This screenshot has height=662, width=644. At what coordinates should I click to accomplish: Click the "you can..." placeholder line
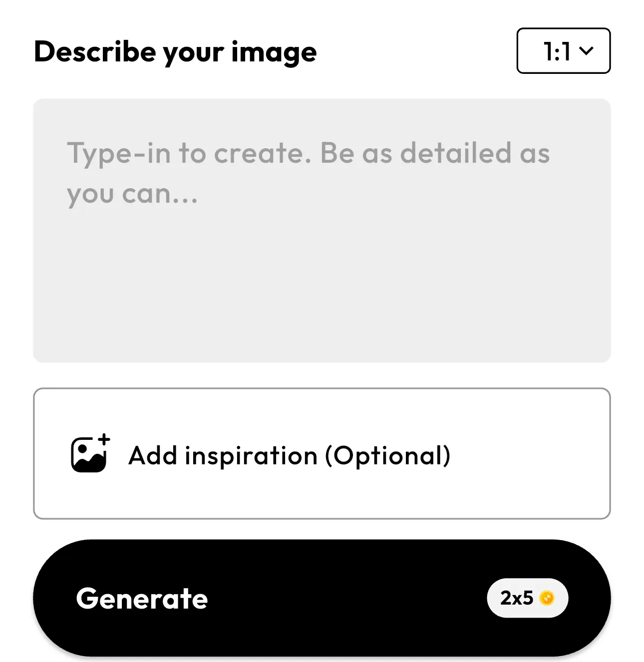tap(132, 194)
